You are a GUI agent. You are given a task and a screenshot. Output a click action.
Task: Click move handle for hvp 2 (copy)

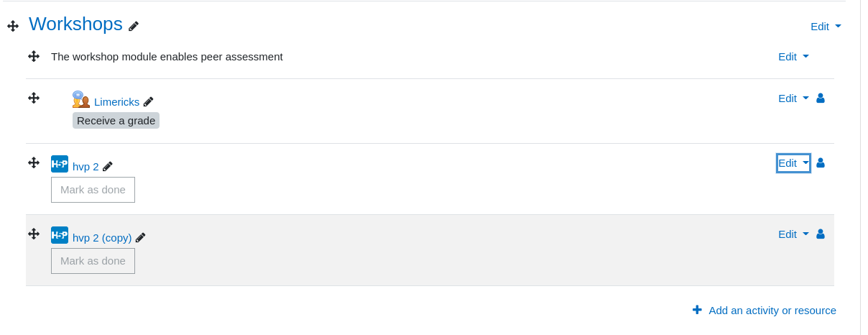point(34,234)
